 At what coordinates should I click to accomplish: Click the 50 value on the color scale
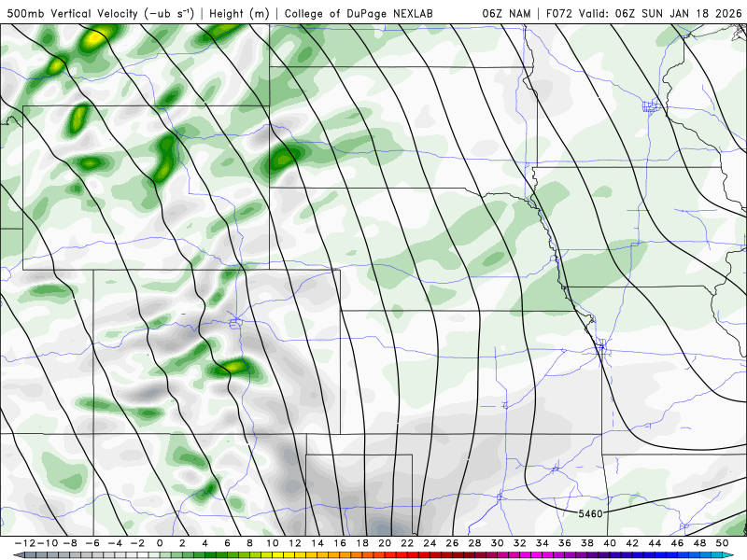(722, 543)
